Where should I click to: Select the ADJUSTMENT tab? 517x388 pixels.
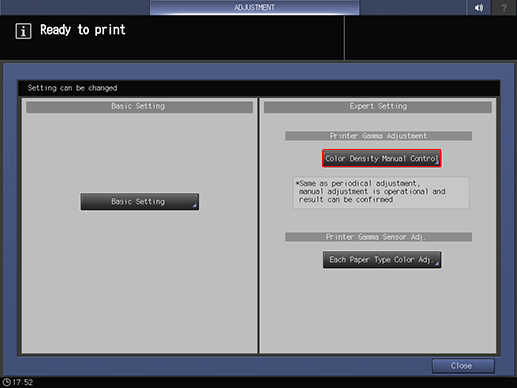tap(254, 7)
